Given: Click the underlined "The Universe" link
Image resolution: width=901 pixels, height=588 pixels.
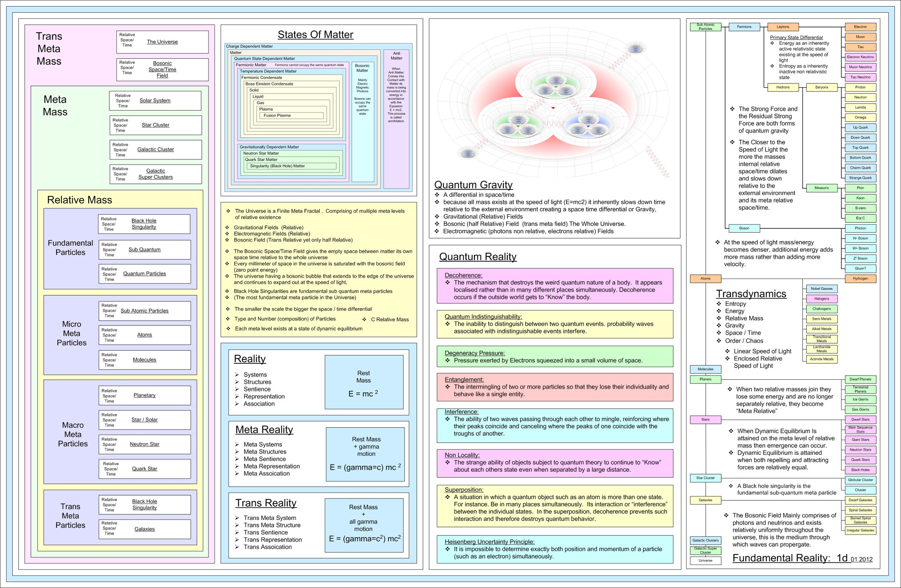Looking at the screenshot, I should point(162,42).
